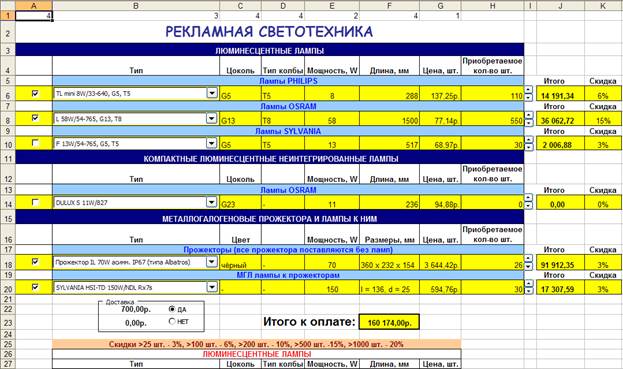
Task: Click the РЕКЛАМНАЯ СВЕТОТЕХНИКА title
Action: pyautogui.click(x=269, y=32)
